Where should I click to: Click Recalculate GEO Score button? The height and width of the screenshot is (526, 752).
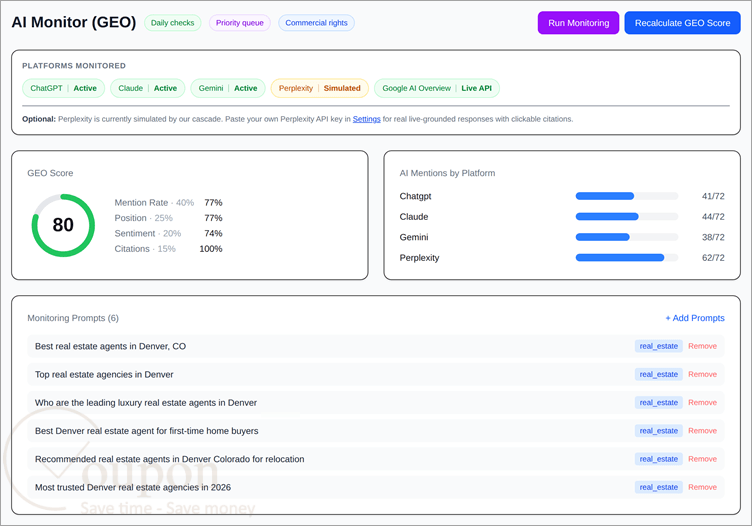pyautogui.click(x=682, y=23)
